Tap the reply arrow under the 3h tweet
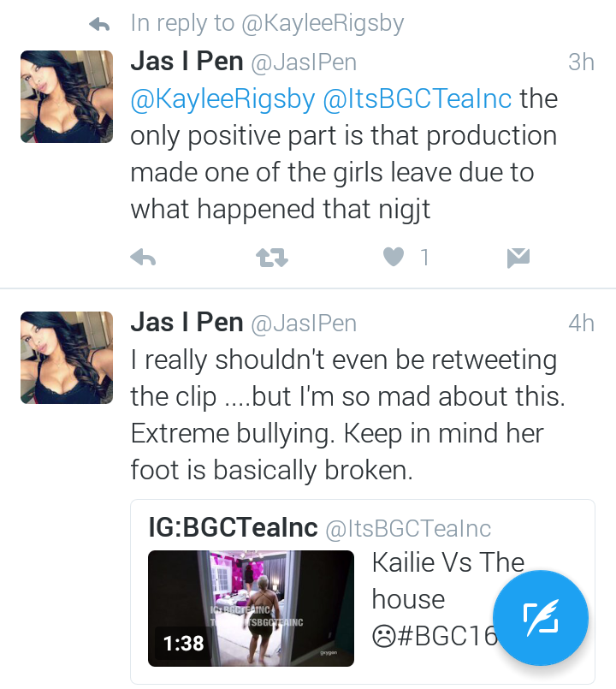Viewport: 616px width, 689px height. click(x=143, y=257)
